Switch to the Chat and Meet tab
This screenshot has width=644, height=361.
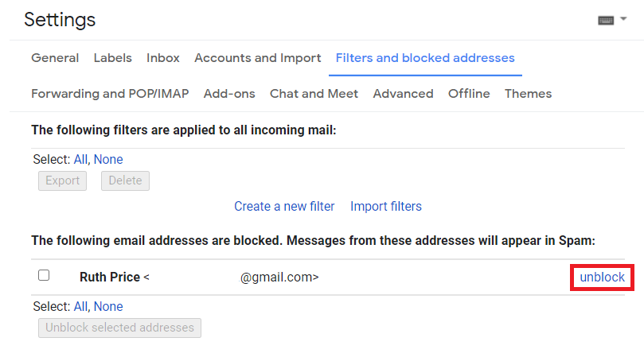pyautogui.click(x=314, y=94)
